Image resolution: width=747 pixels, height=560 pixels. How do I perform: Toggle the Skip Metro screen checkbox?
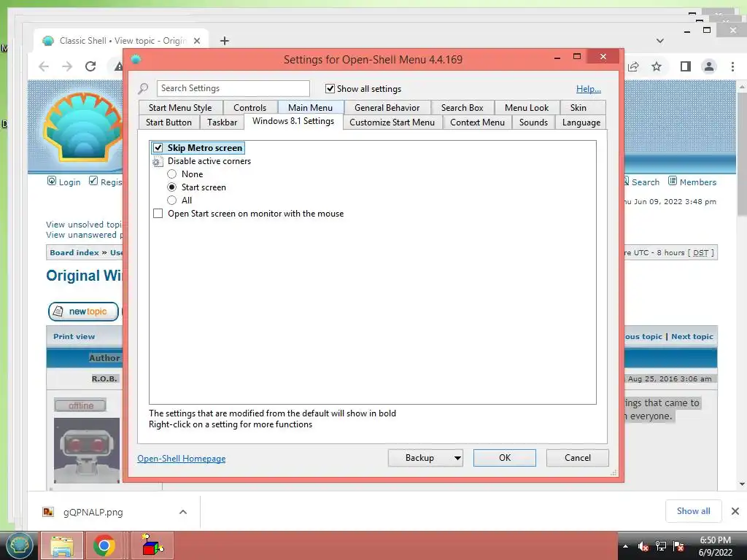tap(158, 148)
